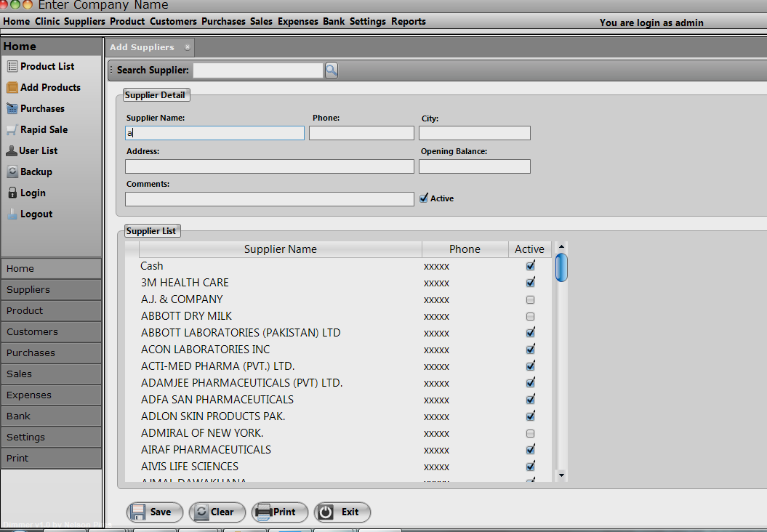Open the Expenses menu in menu bar
Viewport: 767px width, 532px height.
click(298, 22)
